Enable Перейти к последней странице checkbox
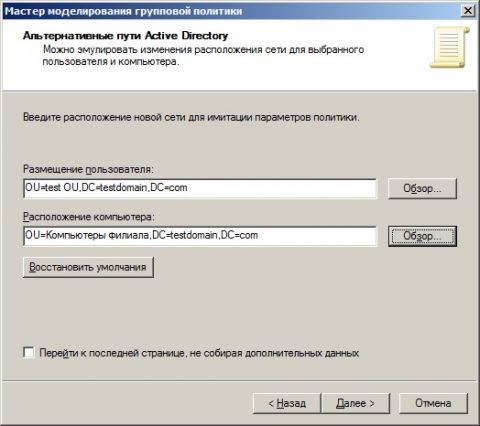The height and width of the screenshot is (426, 480). click(29, 353)
